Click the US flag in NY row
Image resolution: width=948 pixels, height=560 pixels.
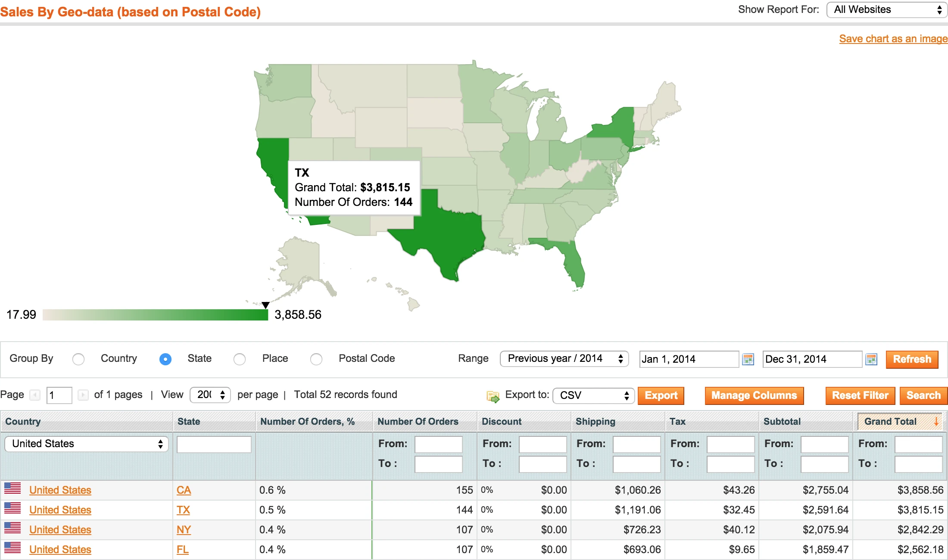pos(12,528)
